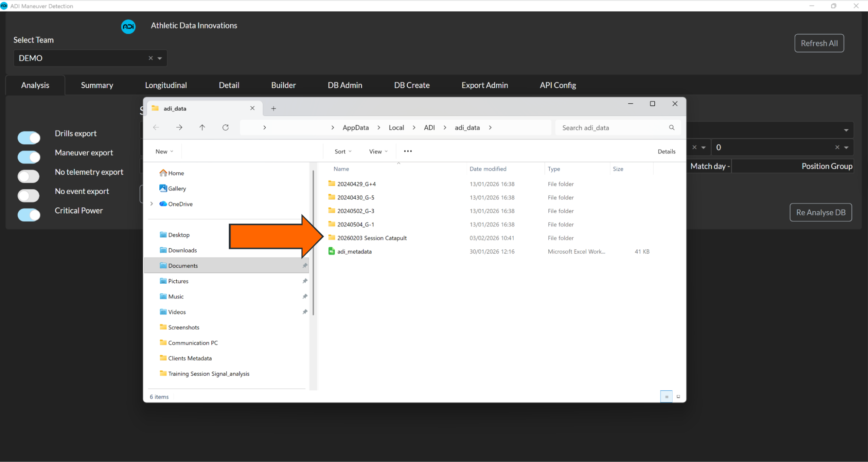The height and width of the screenshot is (462, 868).
Task: Open Communication PC folder shortcut
Action: pos(188,343)
